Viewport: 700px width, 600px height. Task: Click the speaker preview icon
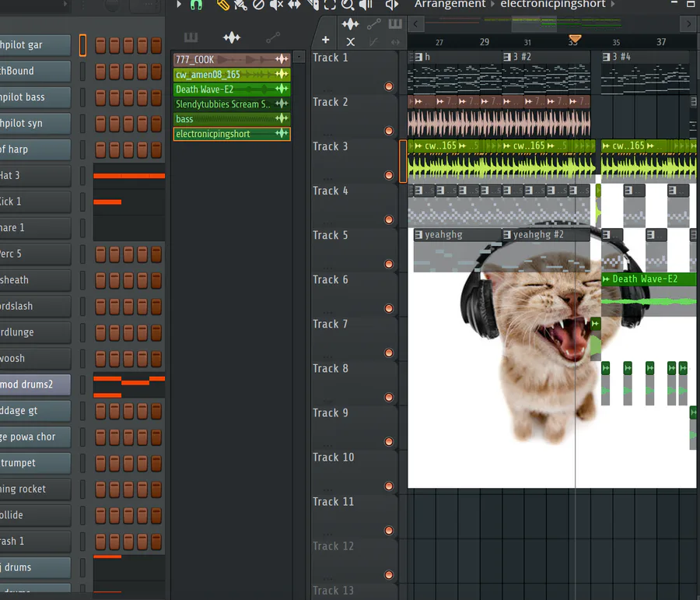(391, 5)
